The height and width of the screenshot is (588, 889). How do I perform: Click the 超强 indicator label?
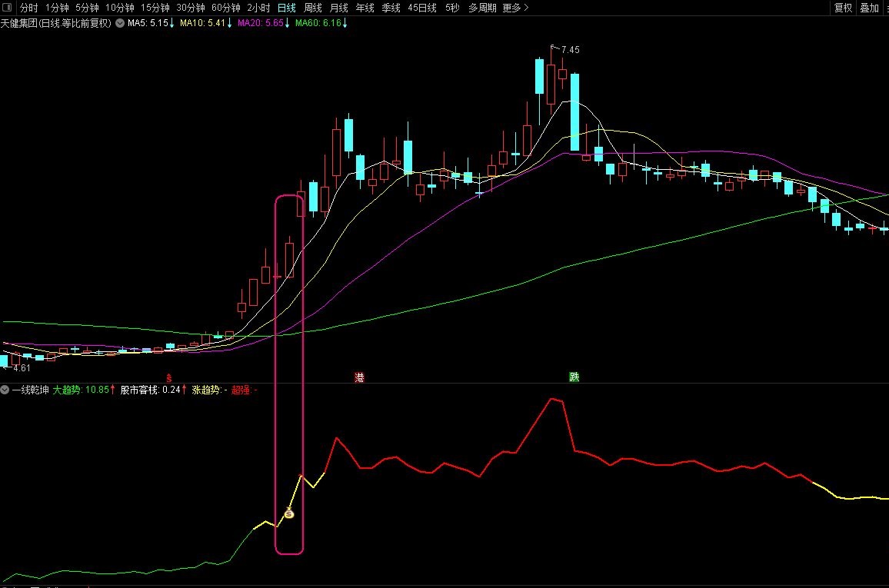[x=244, y=390]
